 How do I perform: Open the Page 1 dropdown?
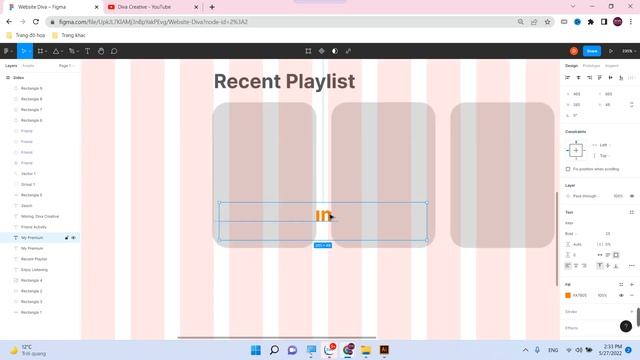point(67,66)
